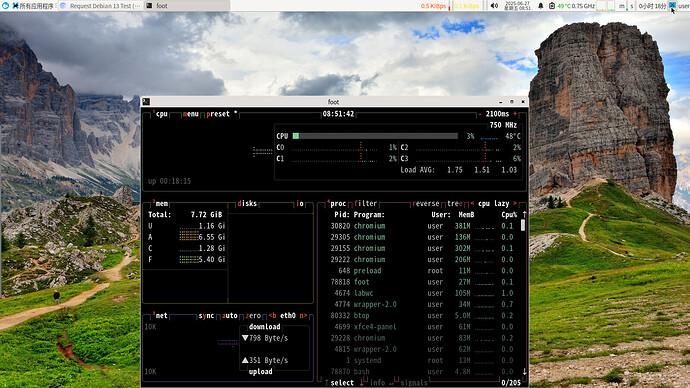Decrease update interval with the minus sign

480,114
